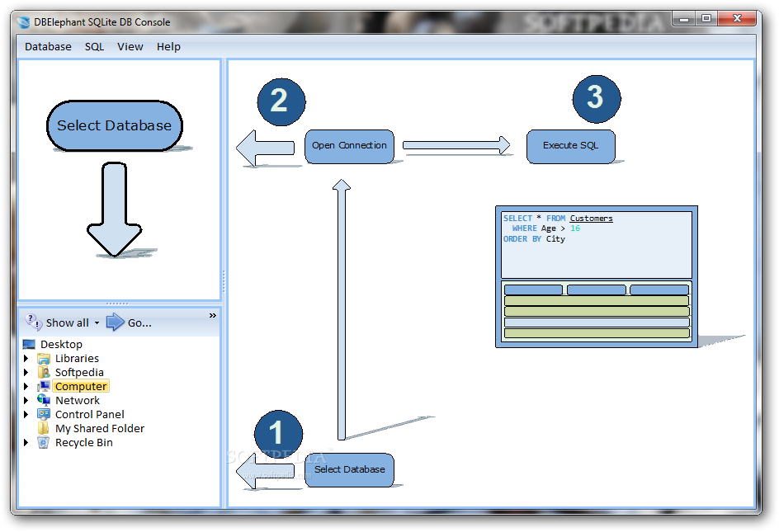Viewport: 779px width, 532px height.
Task: Click the Network globe icon
Action: (x=44, y=400)
